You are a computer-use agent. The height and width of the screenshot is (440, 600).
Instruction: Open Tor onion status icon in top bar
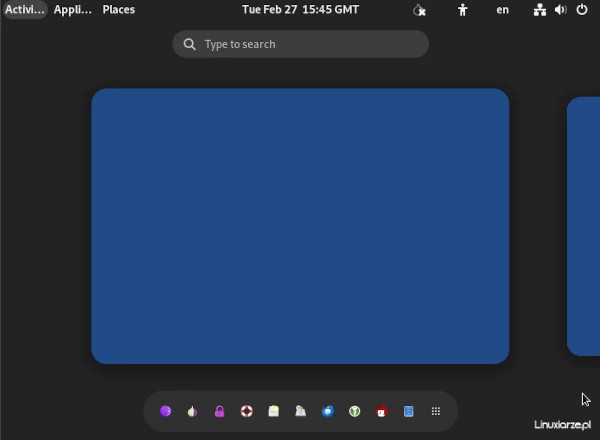419,10
